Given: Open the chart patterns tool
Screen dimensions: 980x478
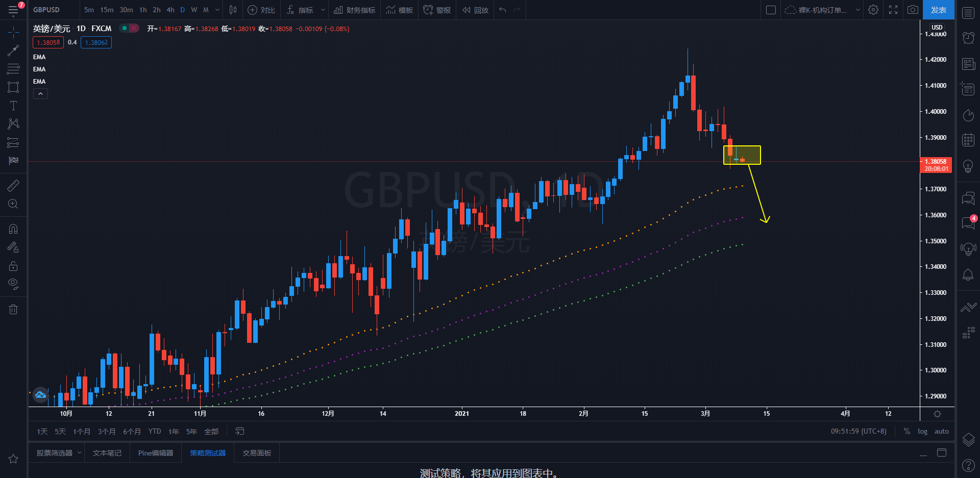Looking at the screenshot, I should click(13, 124).
